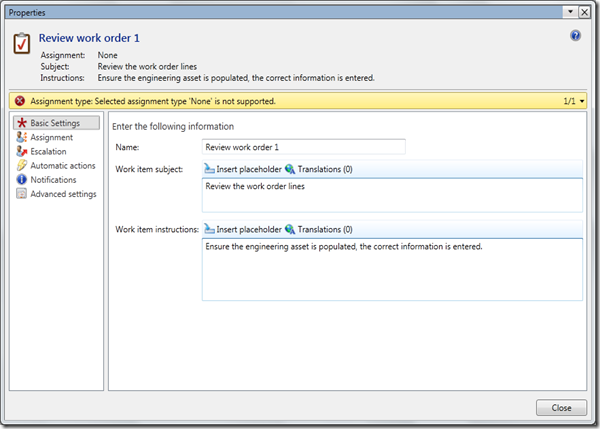
Task: Click the red asterisk Basic Settings icon
Action: [x=22, y=123]
